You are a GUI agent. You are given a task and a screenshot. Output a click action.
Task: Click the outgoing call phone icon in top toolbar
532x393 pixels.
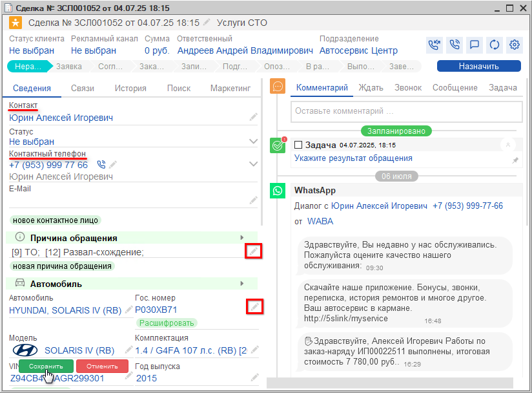pyautogui.click(x=455, y=45)
